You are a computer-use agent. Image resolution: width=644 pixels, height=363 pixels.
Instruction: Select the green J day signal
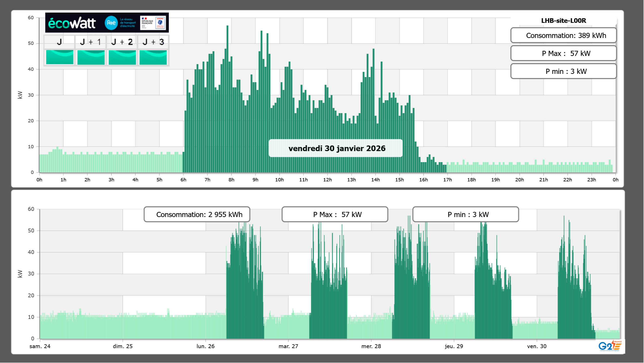pyautogui.click(x=60, y=57)
